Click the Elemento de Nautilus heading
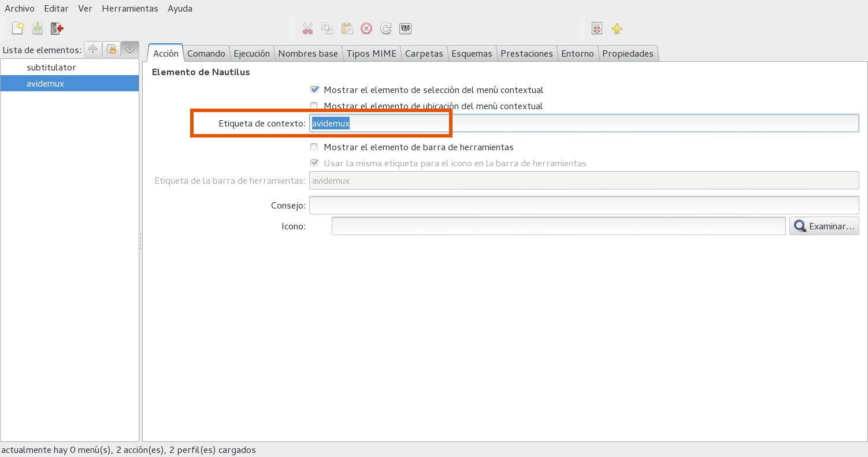Screen dimensions: 868x457 coord(201,72)
